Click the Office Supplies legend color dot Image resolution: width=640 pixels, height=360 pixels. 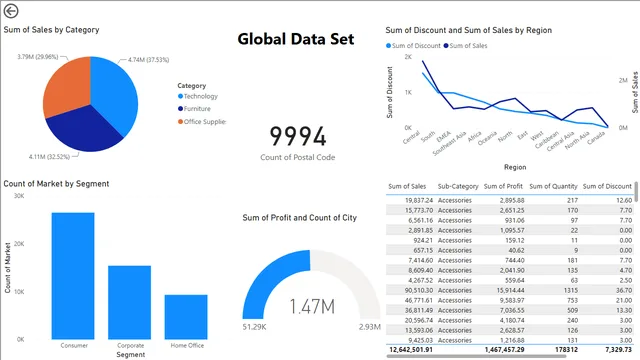[180, 121]
